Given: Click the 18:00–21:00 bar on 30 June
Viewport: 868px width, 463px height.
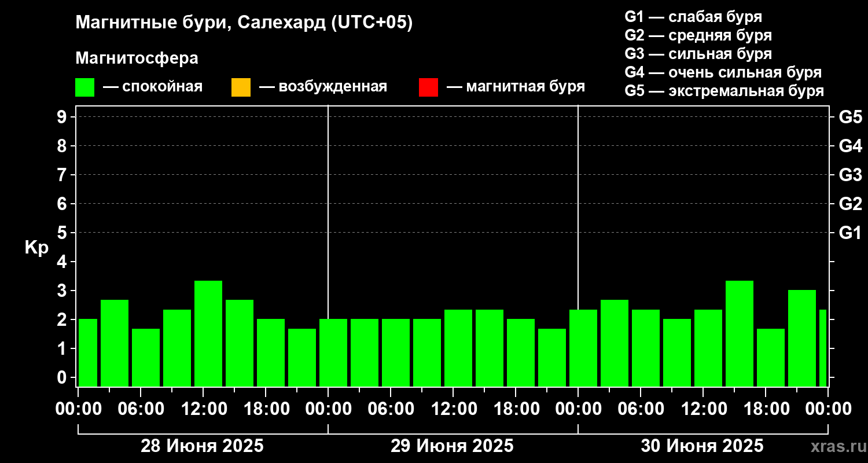Looking at the screenshot, I should coord(771,358).
